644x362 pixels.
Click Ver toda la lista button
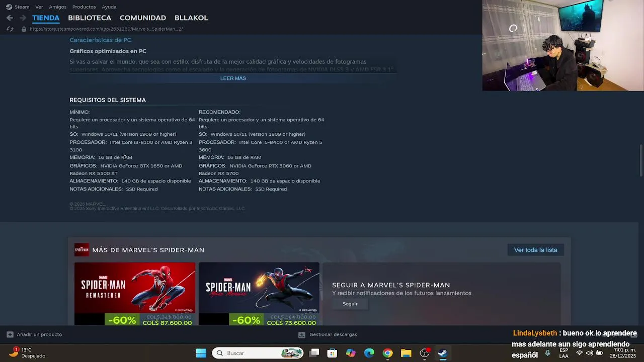(x=535, y=250)
